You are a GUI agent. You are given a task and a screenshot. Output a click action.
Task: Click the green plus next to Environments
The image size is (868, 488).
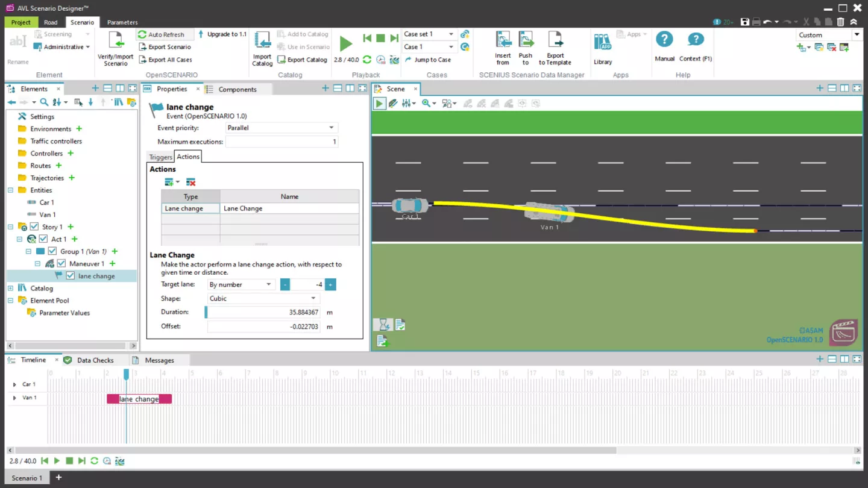point(79,128)
